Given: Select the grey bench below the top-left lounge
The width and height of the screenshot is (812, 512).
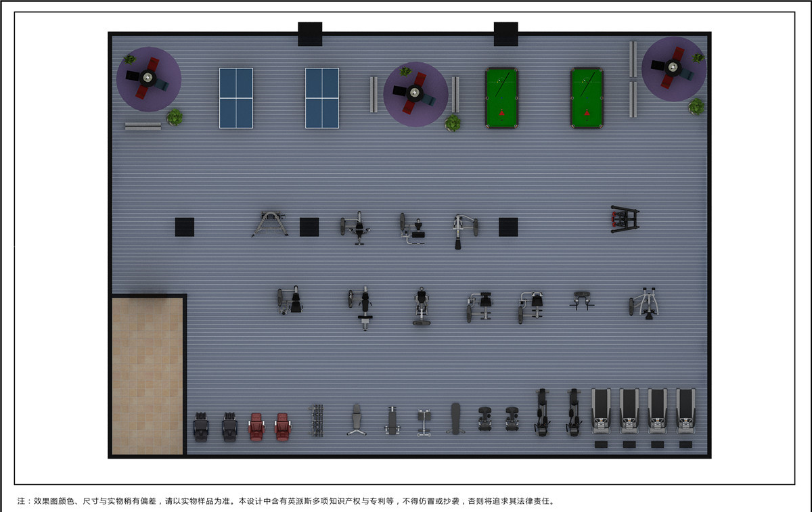Looking at the screenshot, I should click(143, 126).
